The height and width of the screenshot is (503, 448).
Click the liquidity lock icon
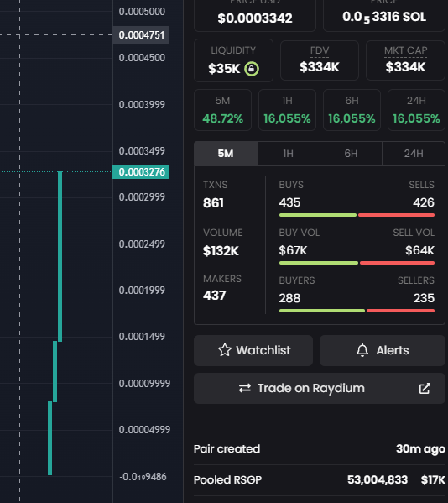(x=252, y=69)
